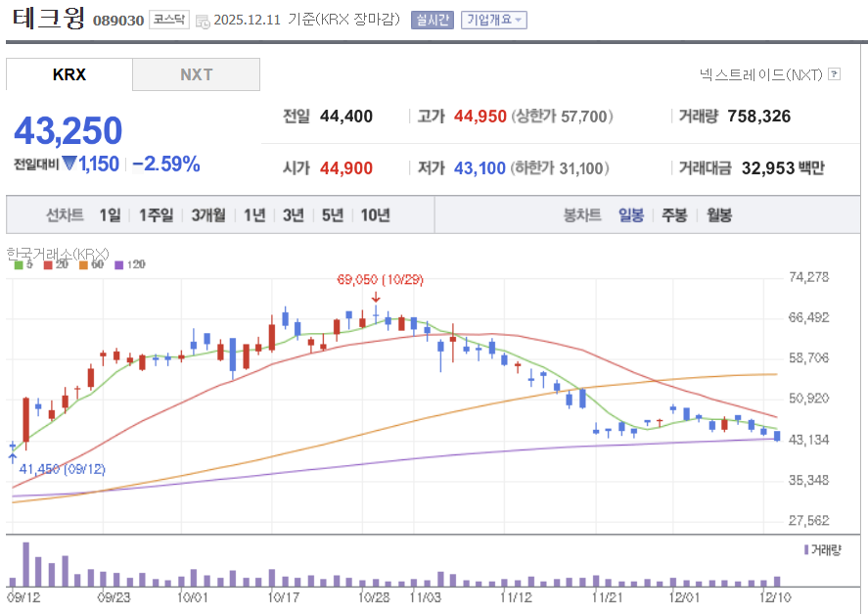Click the calendar icon beside the date 2025.12.11
Viewport: 868px width, 614px height.
pyautogui.click(x=202, y=18)
